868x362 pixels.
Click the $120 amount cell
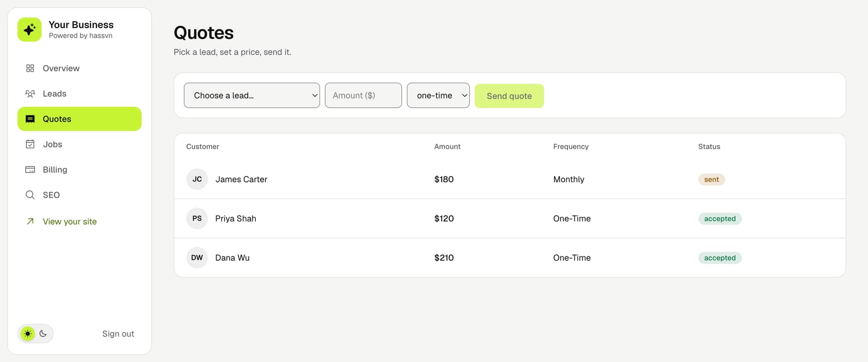tap(443, 219)
